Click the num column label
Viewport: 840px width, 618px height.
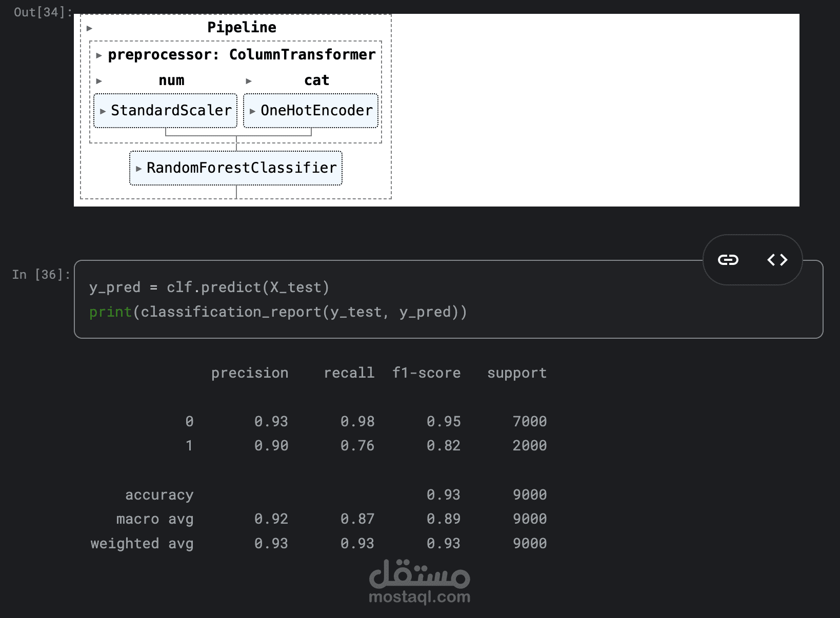pyautogui.click(x=171, y=80)
